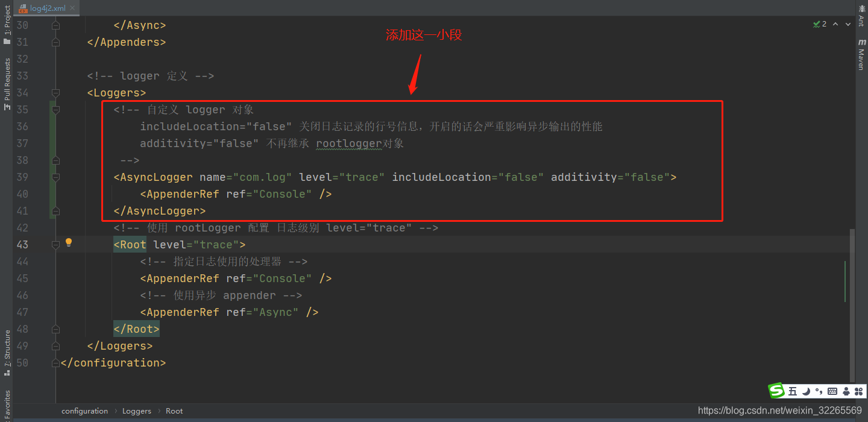Click the <Loggers> opening tag
Screen dimensions: 868x422
116,93
